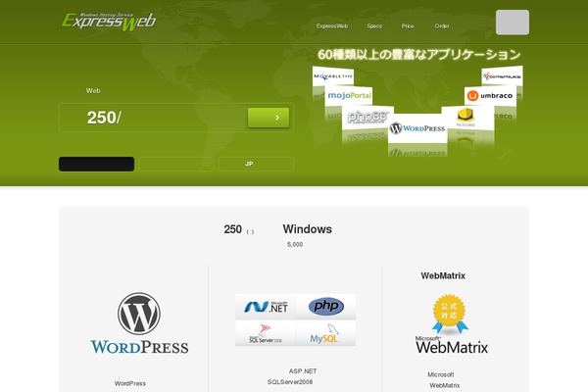Viewport: 588px width, 392px height.
Task: Click the WordPress logo card in the banner
Action: (x=417, y=128)
